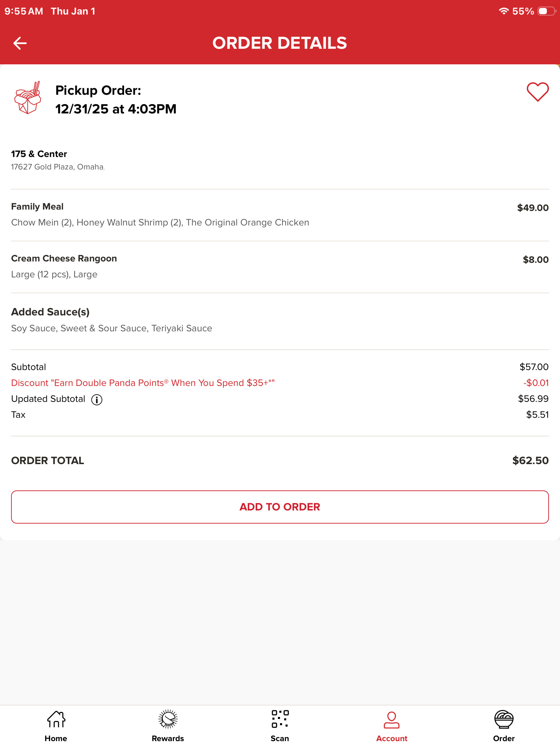Go to the Home tab
560x747 pixels.
pyautogui.click(x=56, y=726)
